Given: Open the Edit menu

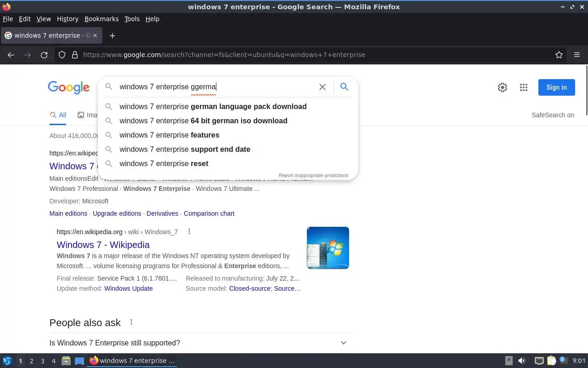Looking at the screenshot, I should tap(25, 19).
